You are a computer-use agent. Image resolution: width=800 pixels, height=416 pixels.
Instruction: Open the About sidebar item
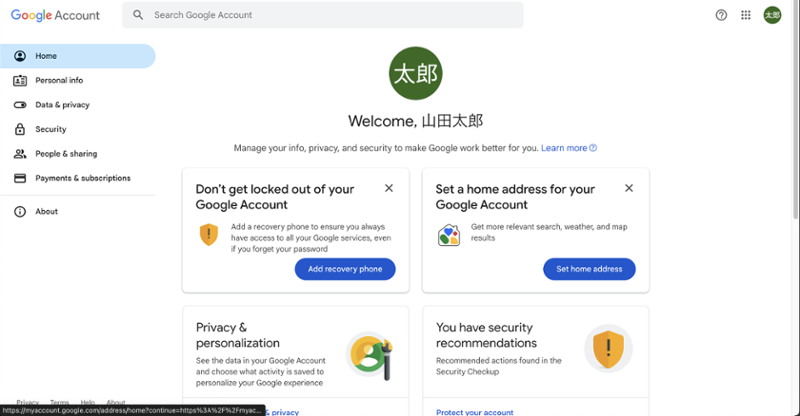pos(46,212)
